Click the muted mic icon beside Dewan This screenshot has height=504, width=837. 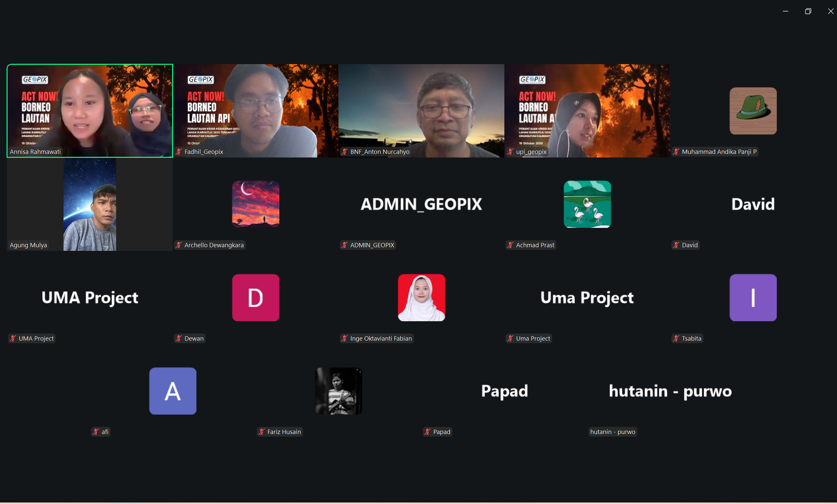[x=179, y=338]
